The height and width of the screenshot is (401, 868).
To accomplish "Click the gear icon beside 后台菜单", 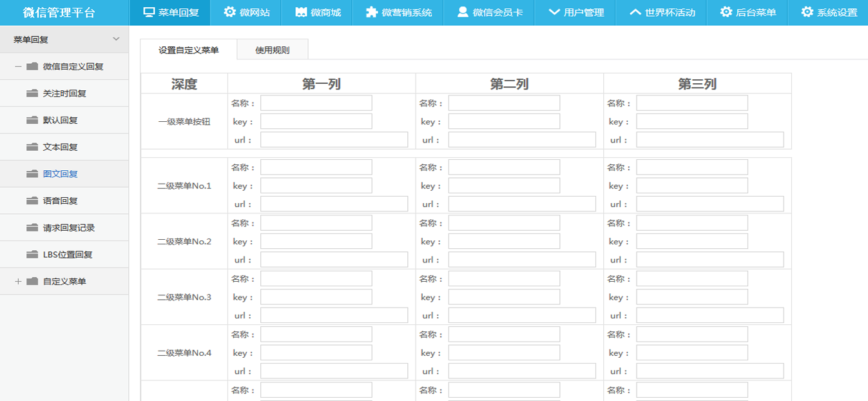I will [726, 12].
